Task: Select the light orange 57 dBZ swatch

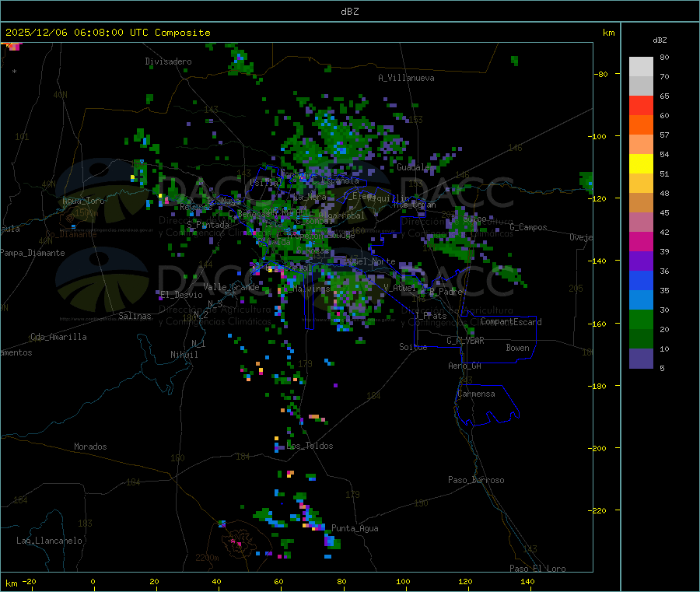Action: [641, 144]
